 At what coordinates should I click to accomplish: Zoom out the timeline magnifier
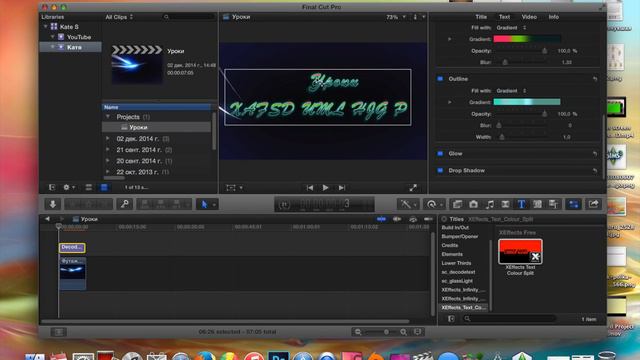[358, 332]
